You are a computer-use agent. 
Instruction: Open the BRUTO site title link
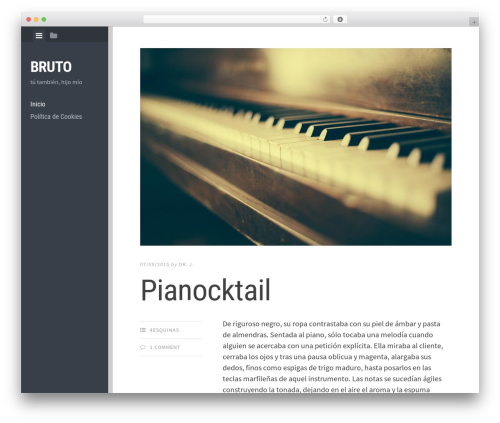click(x=51, y=67)
